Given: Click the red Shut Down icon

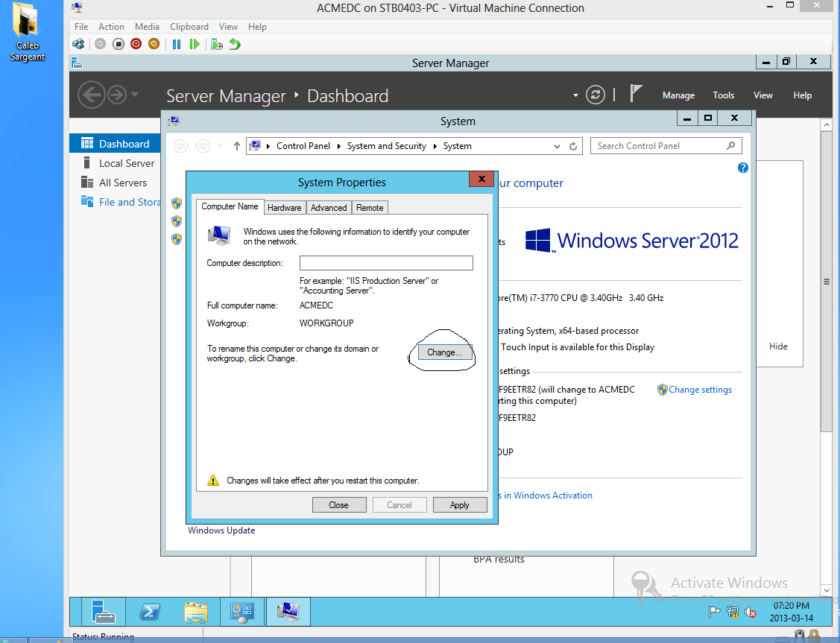Looking at the screenshot, I should [136, 44].
